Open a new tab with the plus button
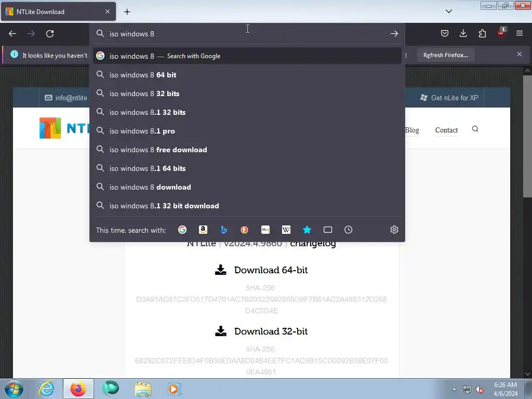This screenshot has width=532, height=399. pos(127,12)
